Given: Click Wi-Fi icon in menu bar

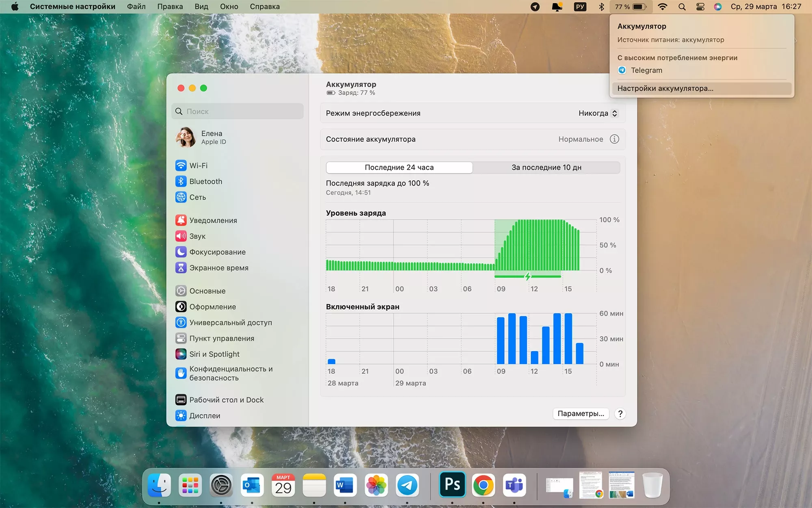Looking at the screenshot, I should point(663,7).
